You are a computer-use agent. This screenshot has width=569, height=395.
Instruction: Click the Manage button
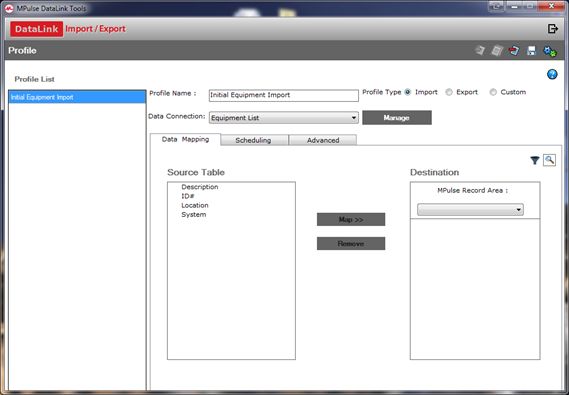click(397, 118)
